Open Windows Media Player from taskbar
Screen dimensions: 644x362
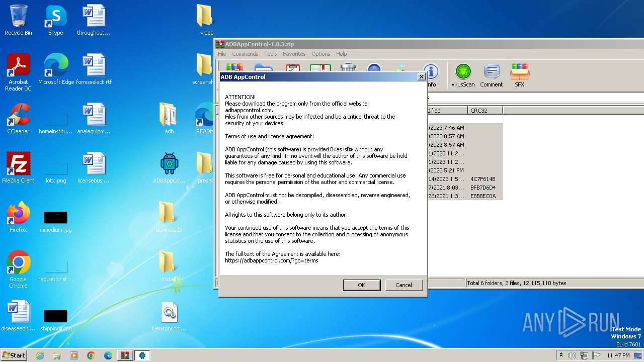(74, 355)
